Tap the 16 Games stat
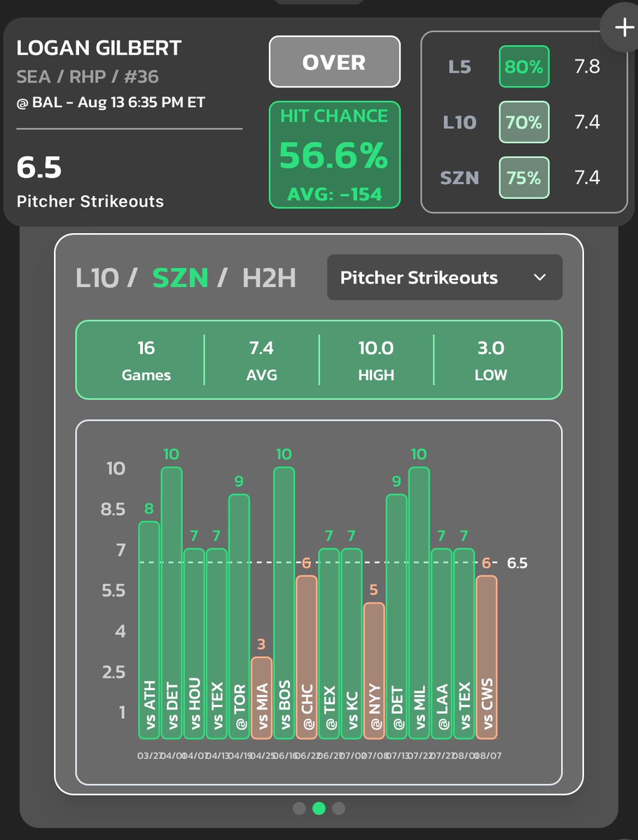The height and width of the screenshot is (840, 638). [x=146, y=360]
